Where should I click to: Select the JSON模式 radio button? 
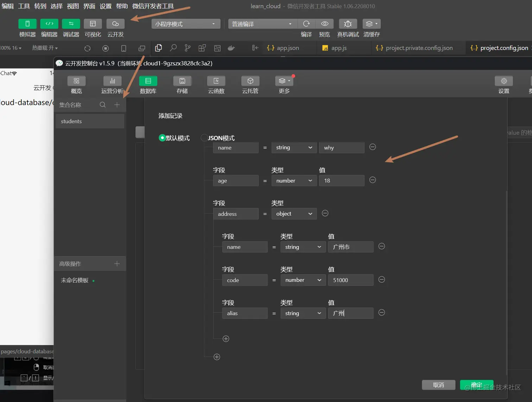click(x=204, y=138)
